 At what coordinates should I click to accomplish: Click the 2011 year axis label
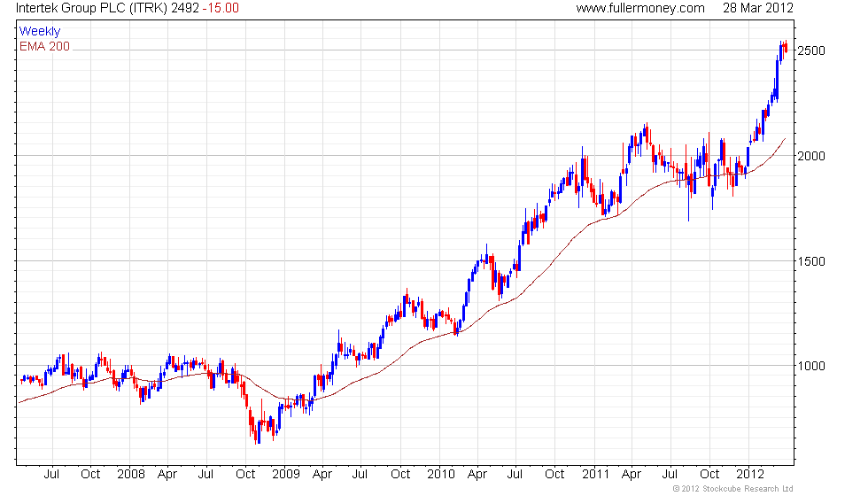point(595,475)
